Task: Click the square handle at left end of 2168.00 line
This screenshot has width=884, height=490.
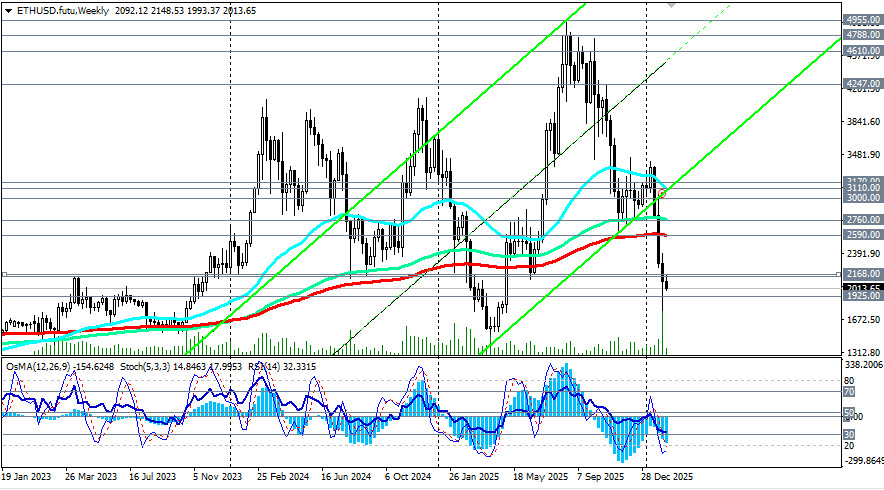Action: pyautogui.click(x=3, y=273)
